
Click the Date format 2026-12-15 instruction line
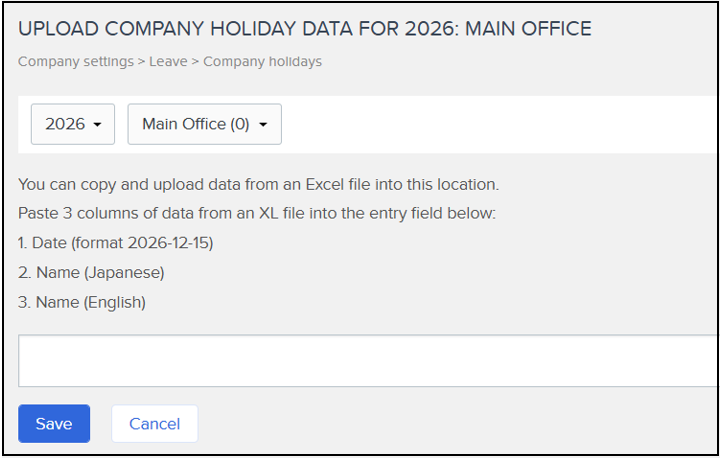tap(116, 243)
